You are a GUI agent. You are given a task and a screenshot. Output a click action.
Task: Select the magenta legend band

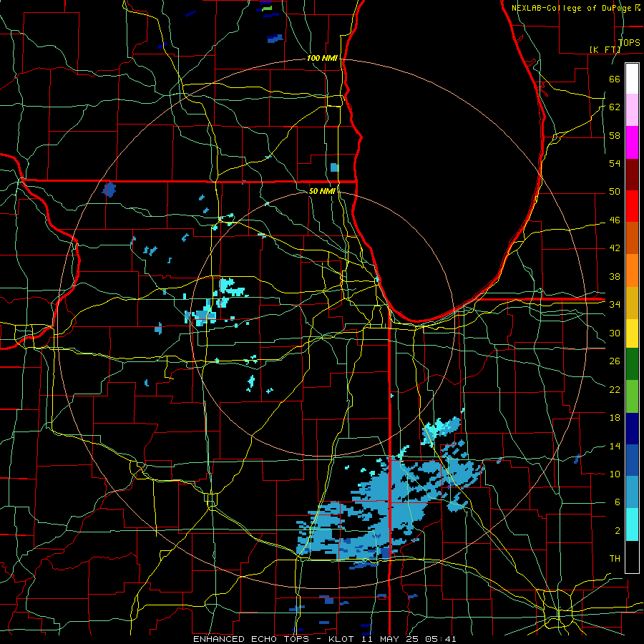point(632,142)
